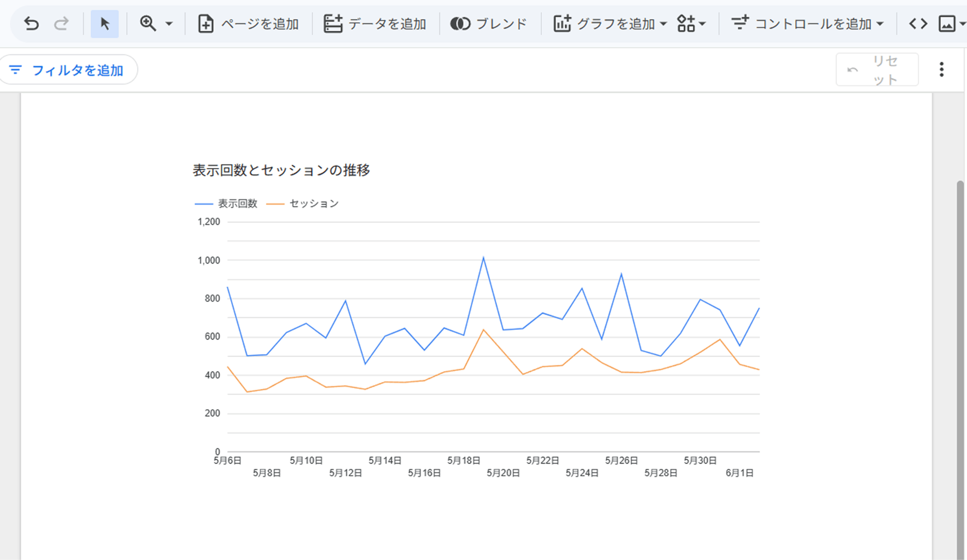Open the three-dot more options menu
The width and height of the screenshot is (967, 560).
(x=942, y=69)
